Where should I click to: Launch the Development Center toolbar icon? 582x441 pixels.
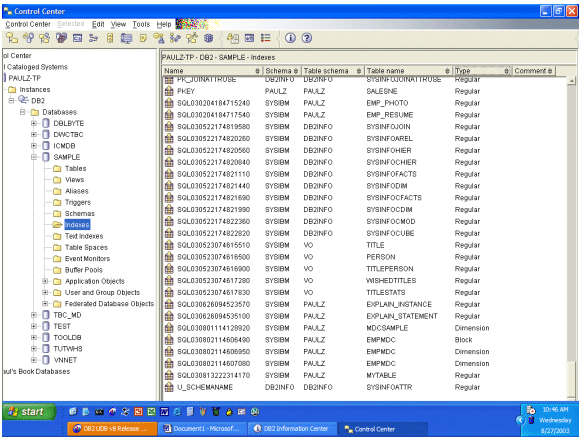click(x=175, y=38)
